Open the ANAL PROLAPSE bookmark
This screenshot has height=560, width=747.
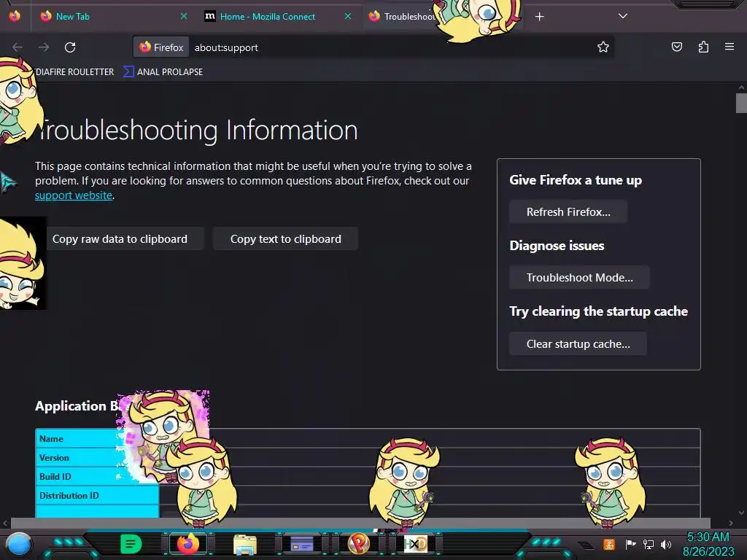(x=163, y=72)
